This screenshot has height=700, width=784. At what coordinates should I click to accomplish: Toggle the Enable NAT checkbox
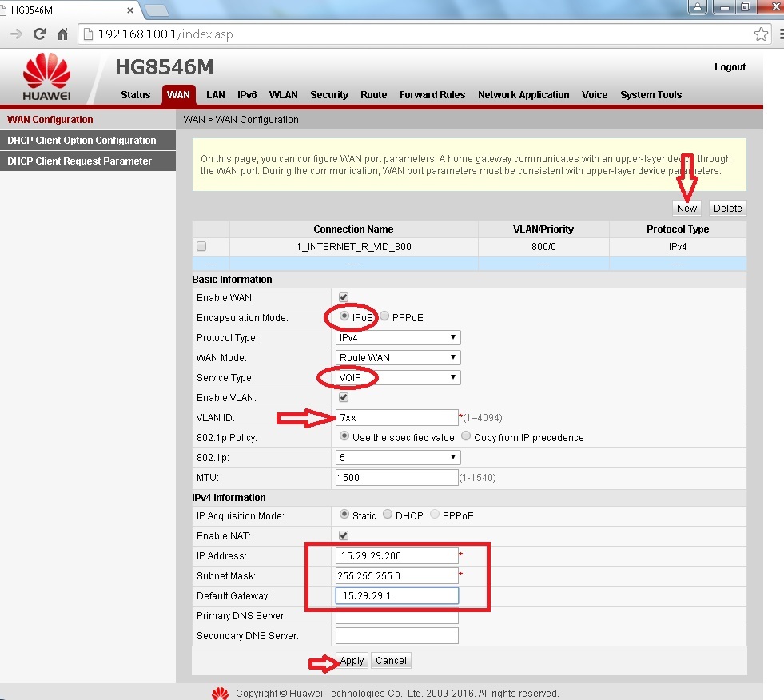344,535
